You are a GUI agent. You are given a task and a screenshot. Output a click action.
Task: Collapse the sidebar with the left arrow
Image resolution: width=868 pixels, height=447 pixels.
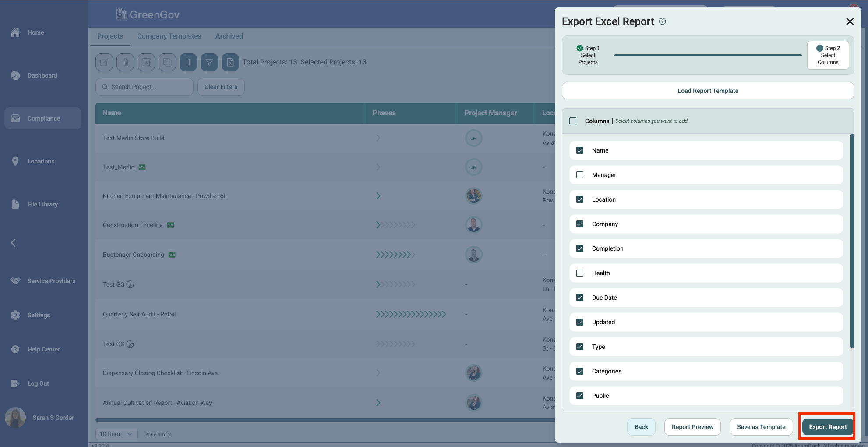pos(13,243)
